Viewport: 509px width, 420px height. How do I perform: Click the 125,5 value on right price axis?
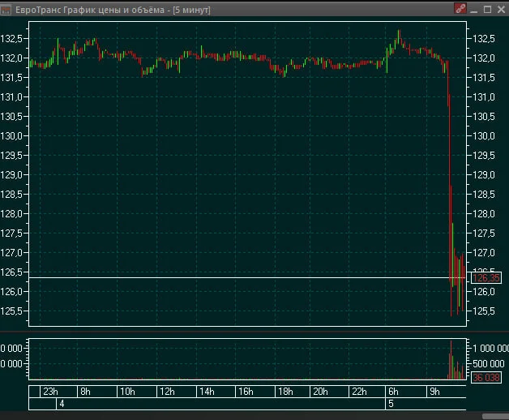(484, 311)
